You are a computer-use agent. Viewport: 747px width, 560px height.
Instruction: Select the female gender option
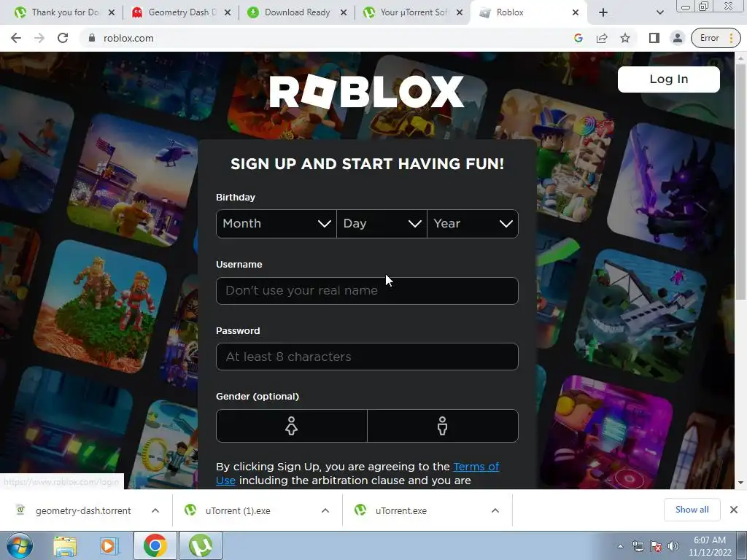click(x=292, y=426)
